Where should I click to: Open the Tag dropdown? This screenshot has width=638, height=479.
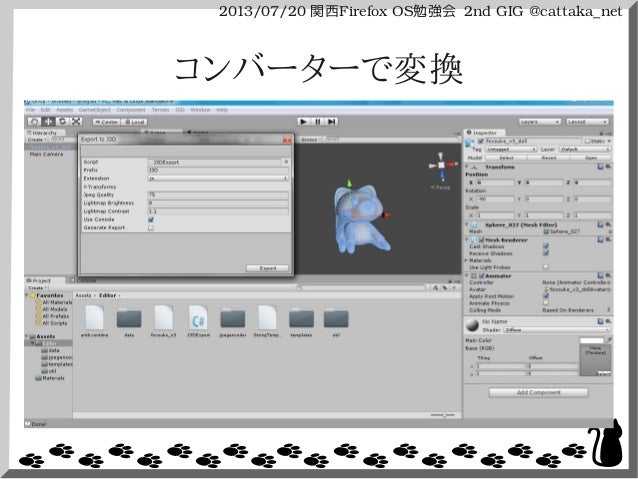click(x=511, y=149)
